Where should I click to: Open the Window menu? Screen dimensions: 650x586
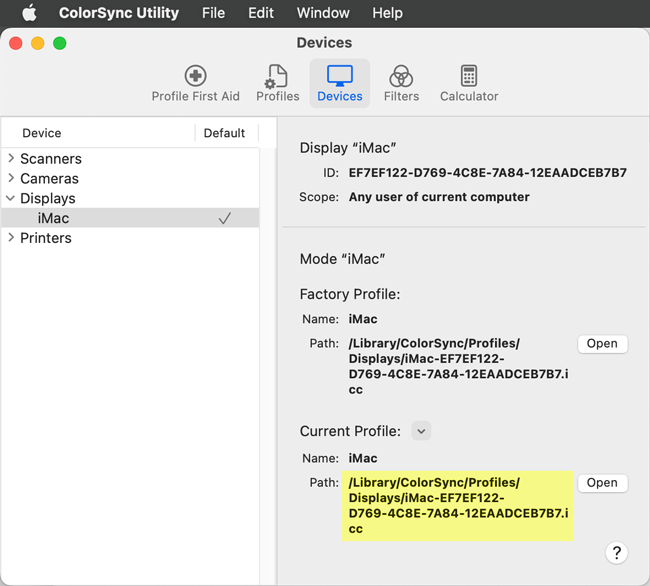(x=323, y=13)
